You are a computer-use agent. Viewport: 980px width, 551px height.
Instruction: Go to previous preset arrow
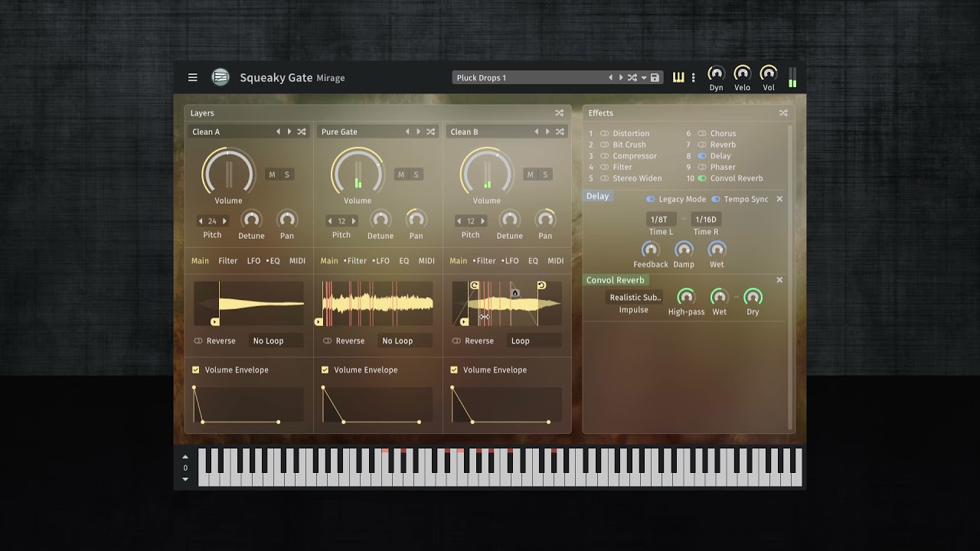pyautogui.click(x=610, y=77)
